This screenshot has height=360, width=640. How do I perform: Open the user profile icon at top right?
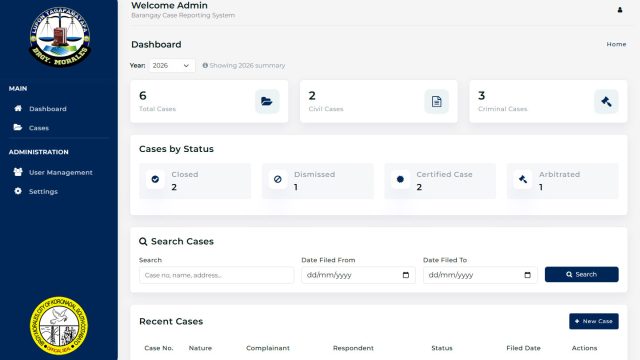(620, 10)
